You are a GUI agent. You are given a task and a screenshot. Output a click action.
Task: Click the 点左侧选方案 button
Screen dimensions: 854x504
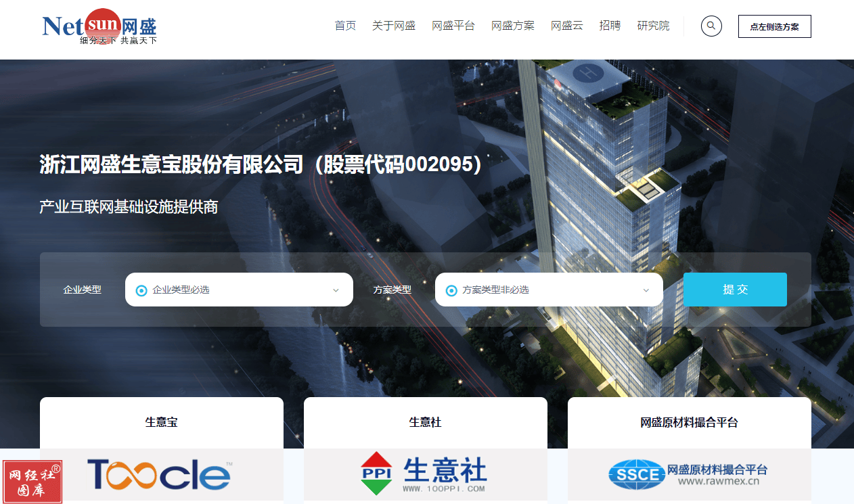[x=774, y=26]
